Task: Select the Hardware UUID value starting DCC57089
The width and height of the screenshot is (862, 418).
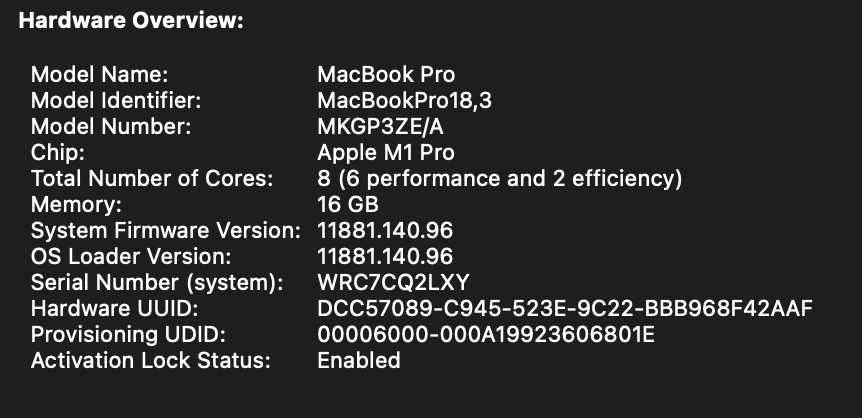Action: coord(565,309)
